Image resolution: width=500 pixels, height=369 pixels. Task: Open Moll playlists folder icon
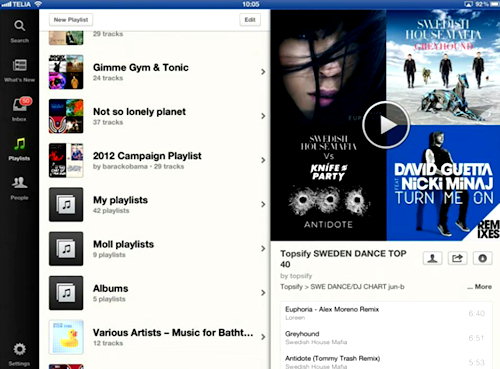66,249
